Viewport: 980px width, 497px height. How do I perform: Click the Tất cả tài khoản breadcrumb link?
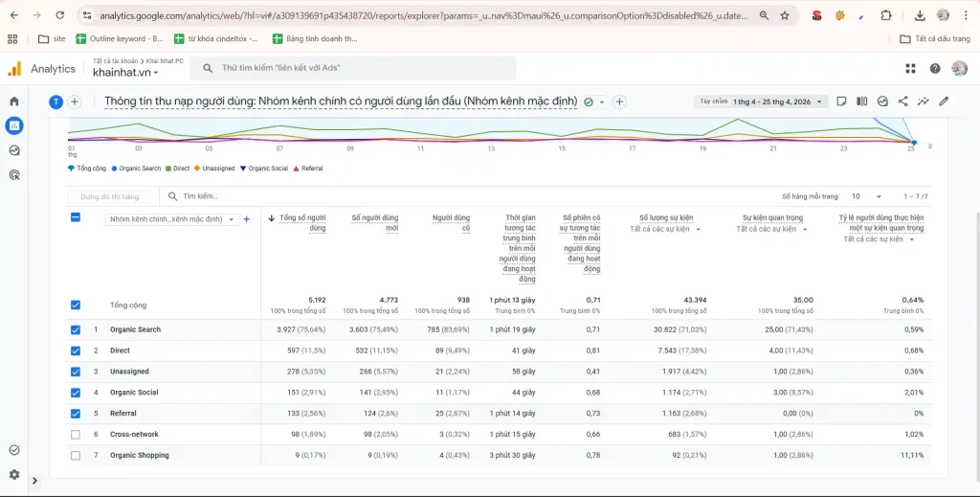(x=115, y=61)
